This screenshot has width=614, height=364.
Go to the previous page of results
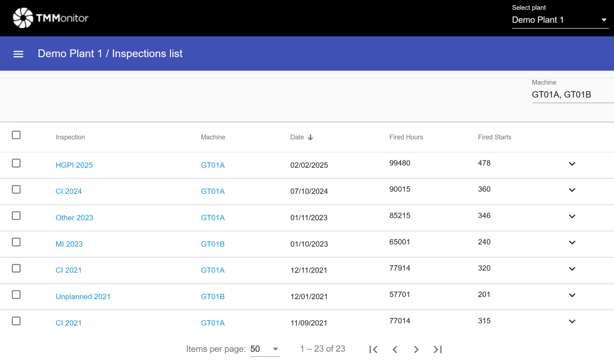pos(395,349)
